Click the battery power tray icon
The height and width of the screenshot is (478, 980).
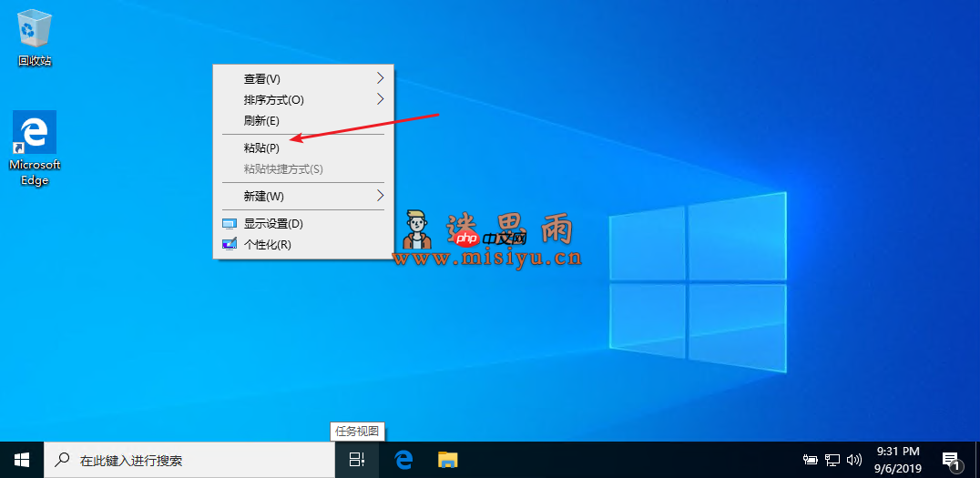pos(810,461)
